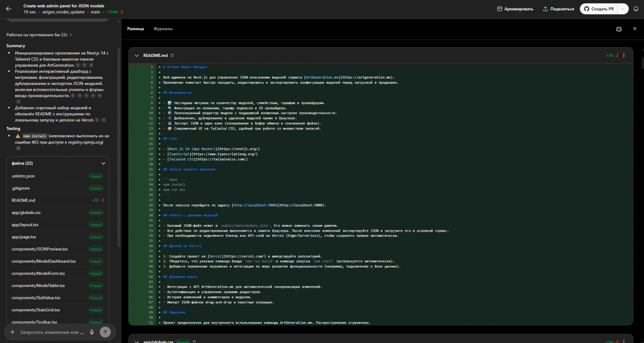Expand the app/globals.css diff section

136,341
